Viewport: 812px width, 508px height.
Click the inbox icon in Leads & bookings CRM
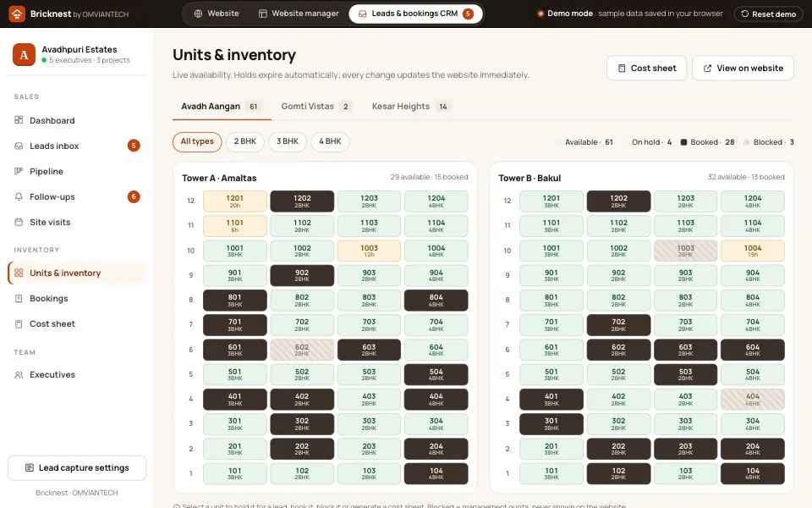tap(363, 14)
